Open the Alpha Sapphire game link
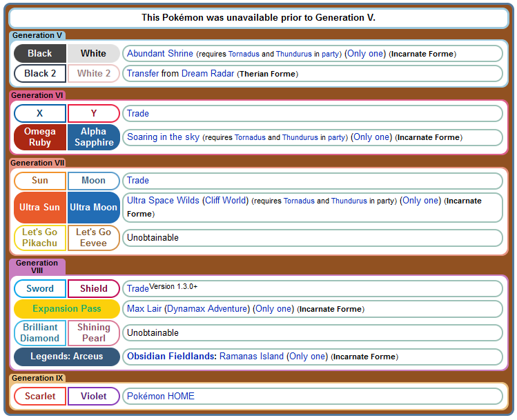 coord(93,137)
